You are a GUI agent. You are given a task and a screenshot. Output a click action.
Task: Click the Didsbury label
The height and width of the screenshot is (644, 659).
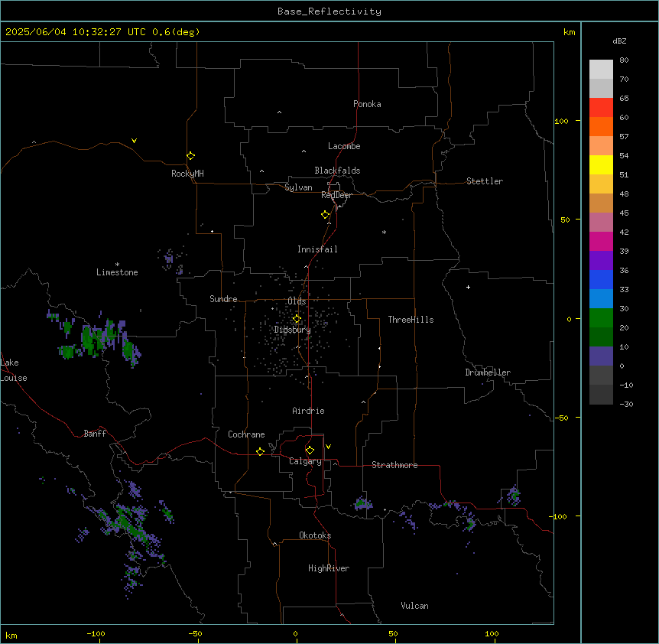point(293,330)
